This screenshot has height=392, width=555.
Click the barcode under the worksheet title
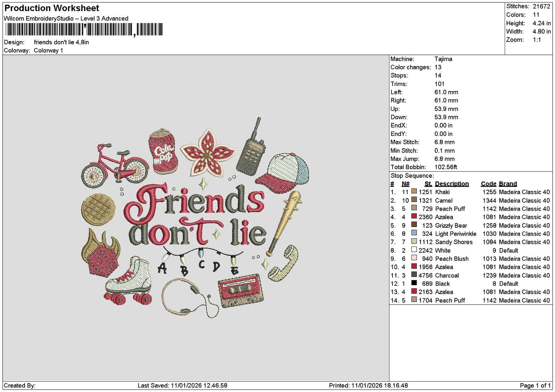84,30
